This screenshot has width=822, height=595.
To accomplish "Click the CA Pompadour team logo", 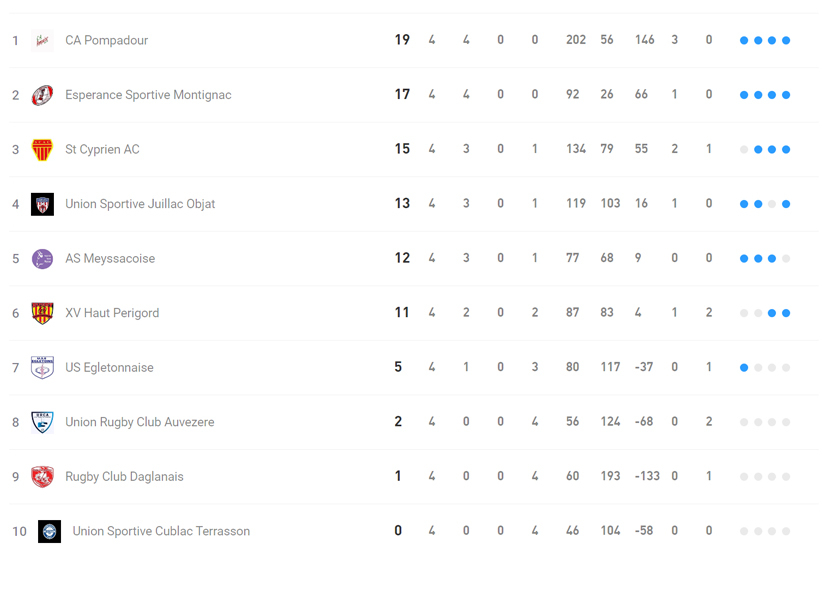I will 42,41.
